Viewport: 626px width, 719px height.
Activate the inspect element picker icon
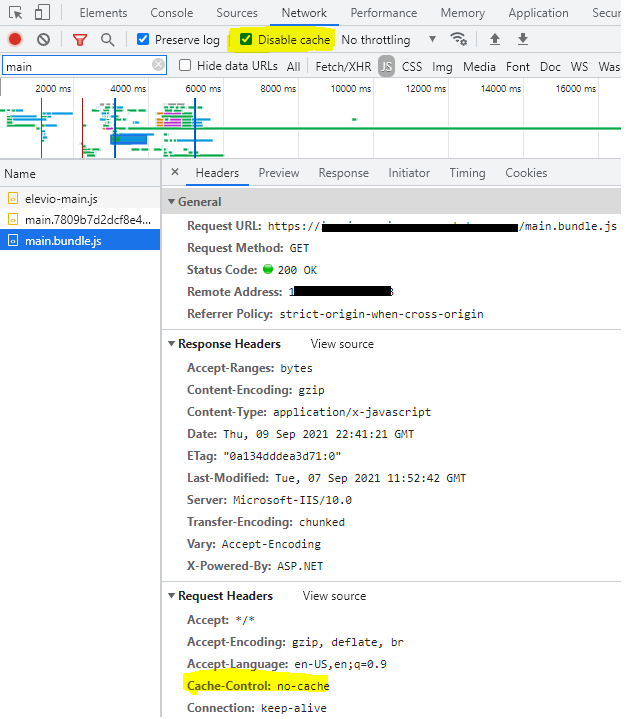[x=15, y=13]
